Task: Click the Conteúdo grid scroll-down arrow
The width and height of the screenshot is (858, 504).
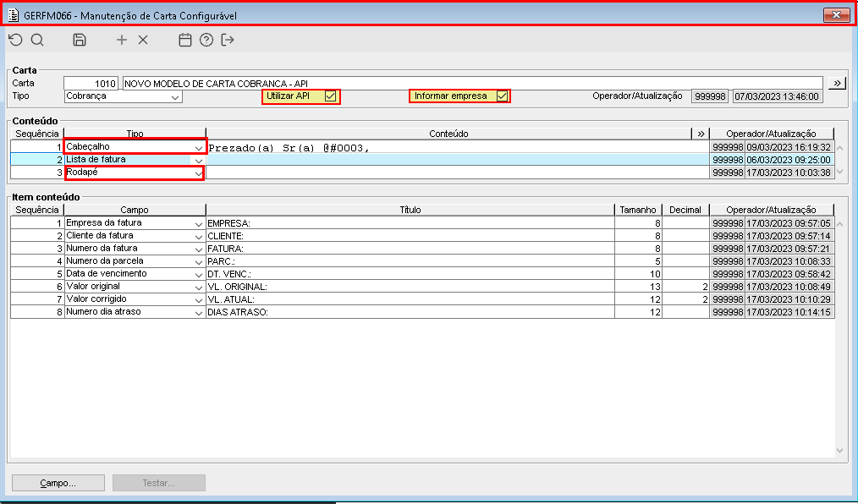Action: 840,173
